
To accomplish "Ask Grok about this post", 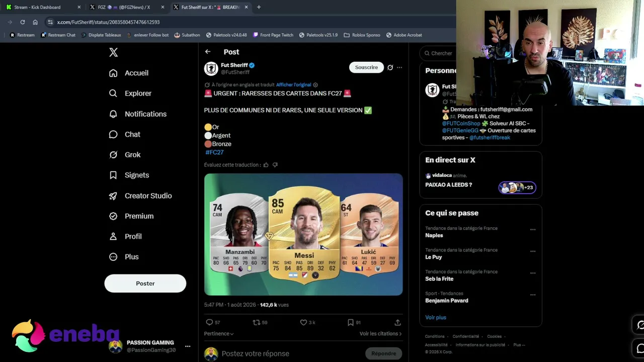I will [390, 67].
